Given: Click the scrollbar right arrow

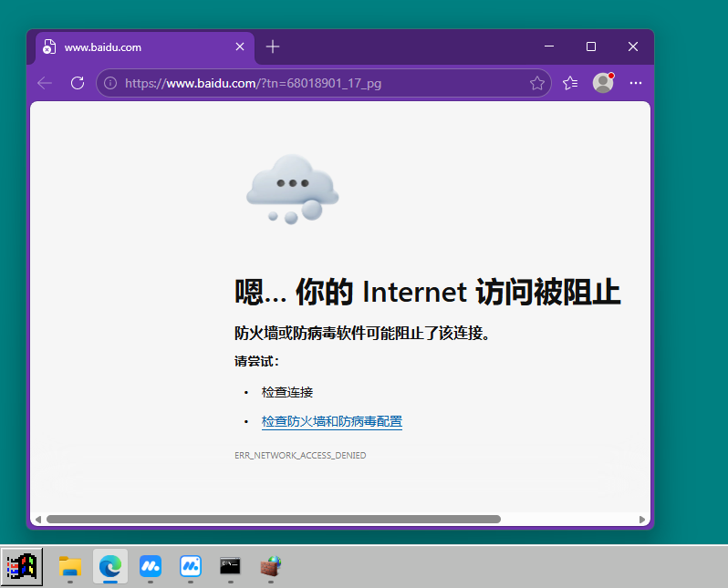Looking at the screenshot, I should click(642, 520).
